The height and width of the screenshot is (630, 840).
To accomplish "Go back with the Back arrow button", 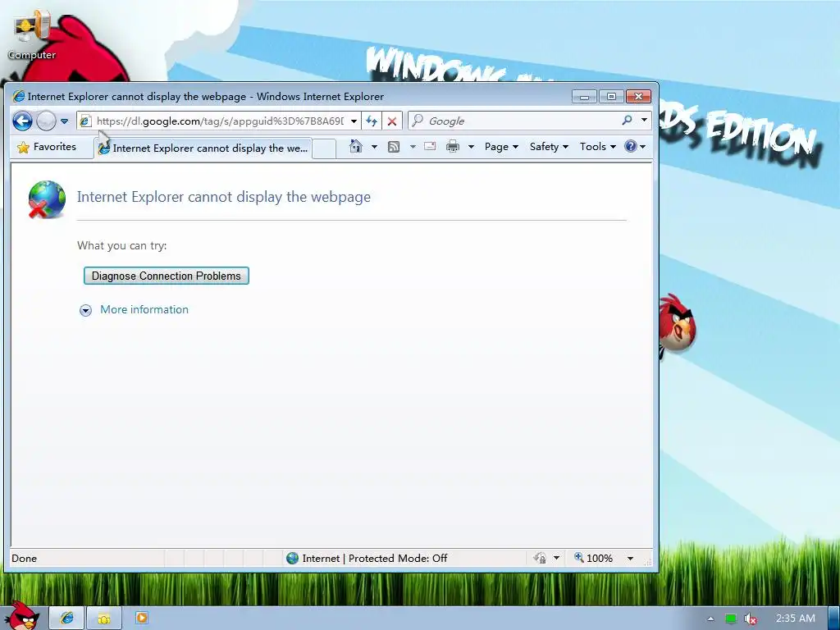I will click(22, 121).
